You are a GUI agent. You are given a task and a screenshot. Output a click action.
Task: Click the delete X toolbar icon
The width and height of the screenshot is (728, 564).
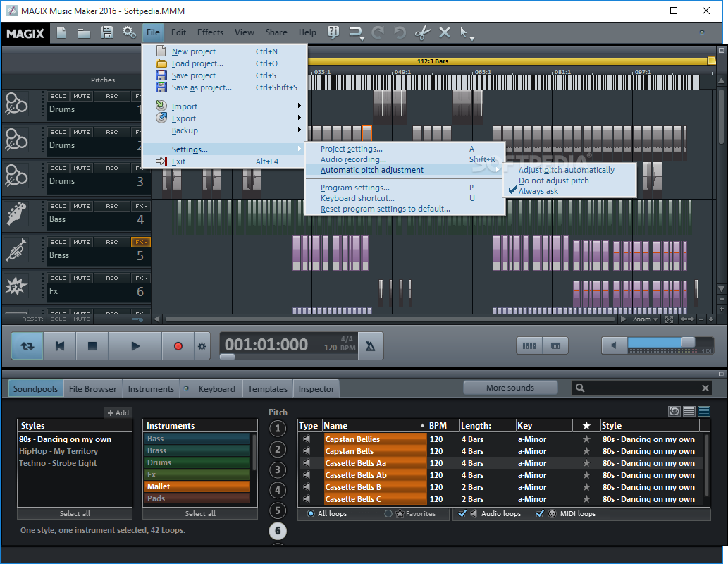[444, 32]
